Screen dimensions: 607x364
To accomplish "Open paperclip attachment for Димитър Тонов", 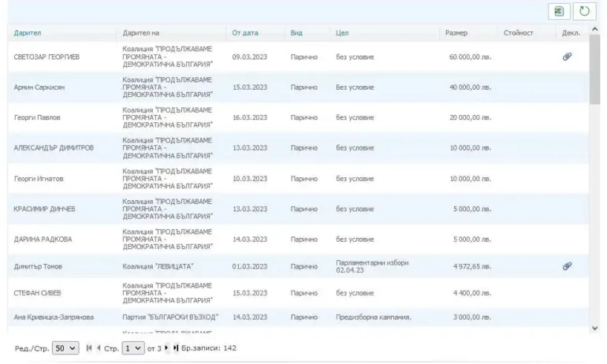I will pyautogui.click(x=567, y=266).
